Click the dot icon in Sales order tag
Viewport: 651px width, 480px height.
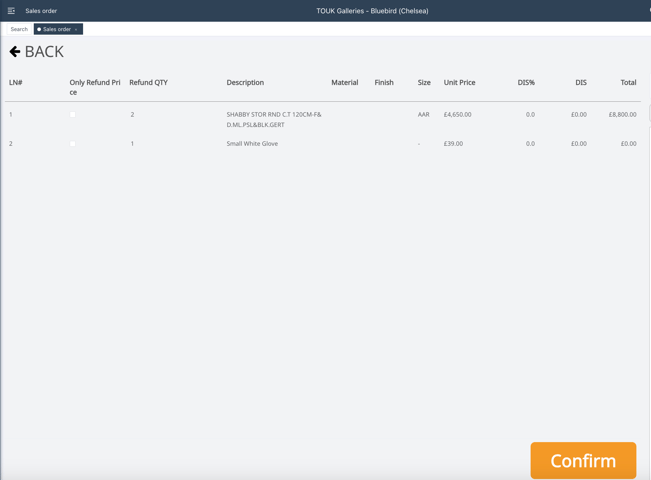click(39, 30)
